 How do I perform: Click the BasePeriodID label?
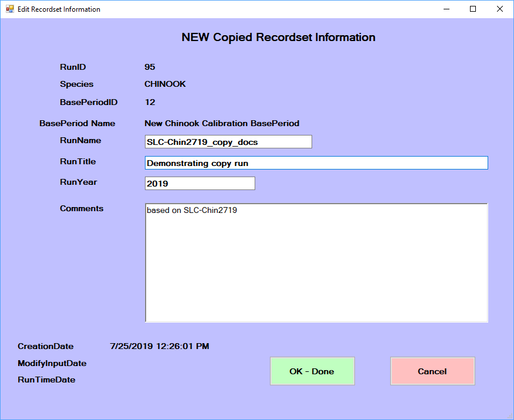(x=89, y=102)
